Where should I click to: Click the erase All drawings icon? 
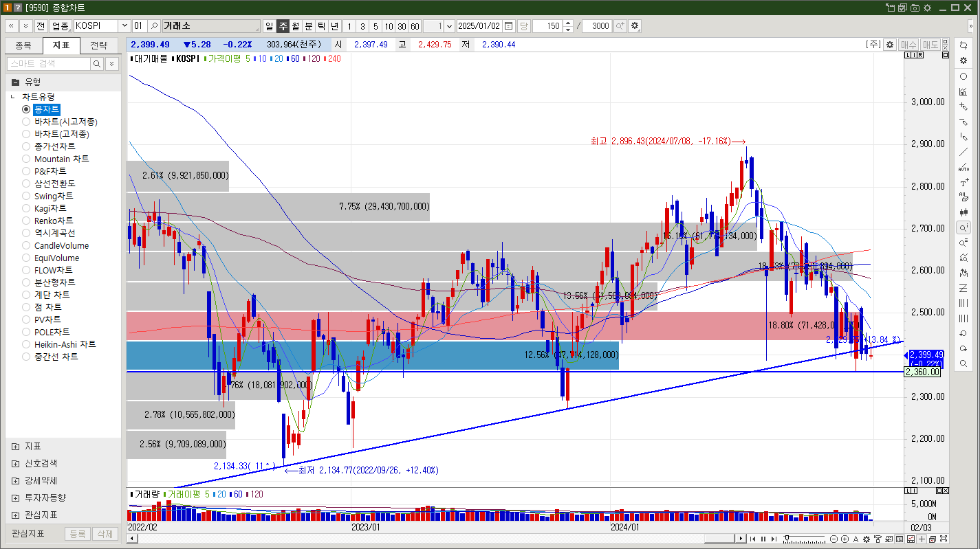pyautogui.click(x=963, y=197)
